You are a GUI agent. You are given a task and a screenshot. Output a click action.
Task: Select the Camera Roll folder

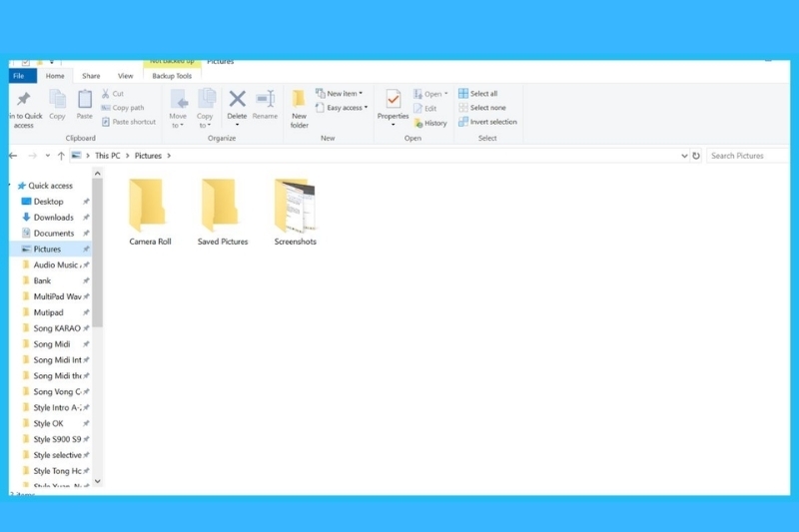coord(150,212)
